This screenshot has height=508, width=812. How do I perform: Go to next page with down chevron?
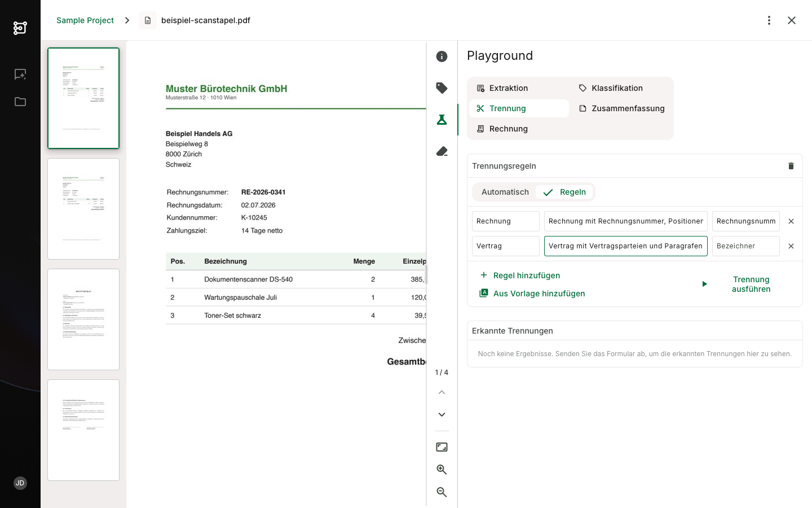pyautogui.click(x=442, y=415)
